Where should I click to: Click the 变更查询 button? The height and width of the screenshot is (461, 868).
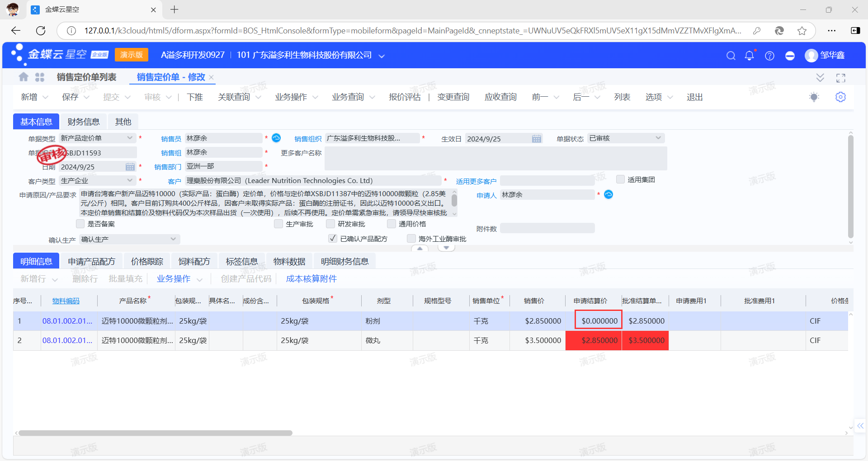453,97
